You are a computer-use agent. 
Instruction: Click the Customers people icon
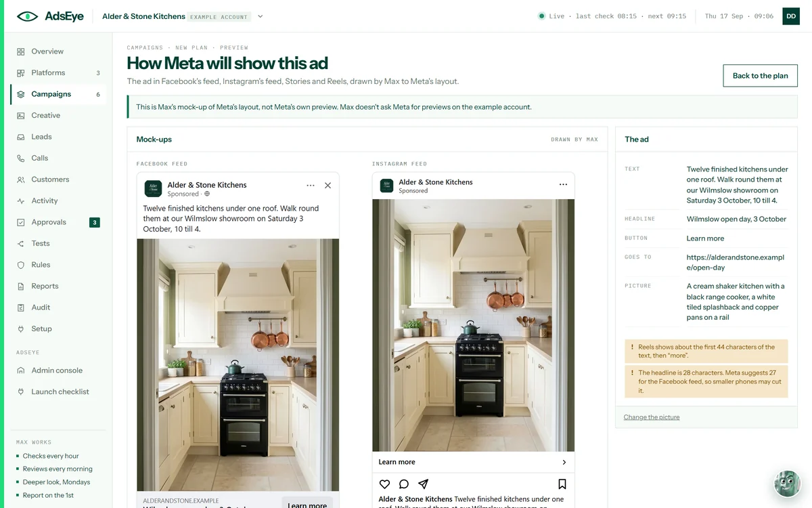pyautogui.click(x=21, y=179)
